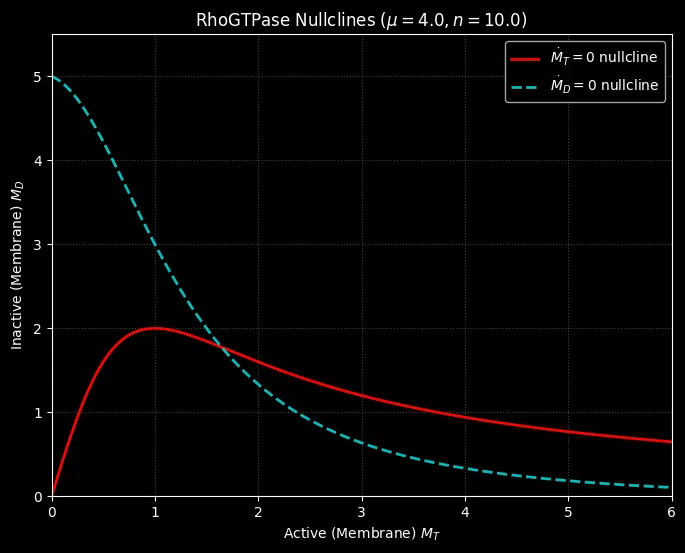Select the red M_T nullcline legend label
The image size is (685, 553).
pos(604,59)
